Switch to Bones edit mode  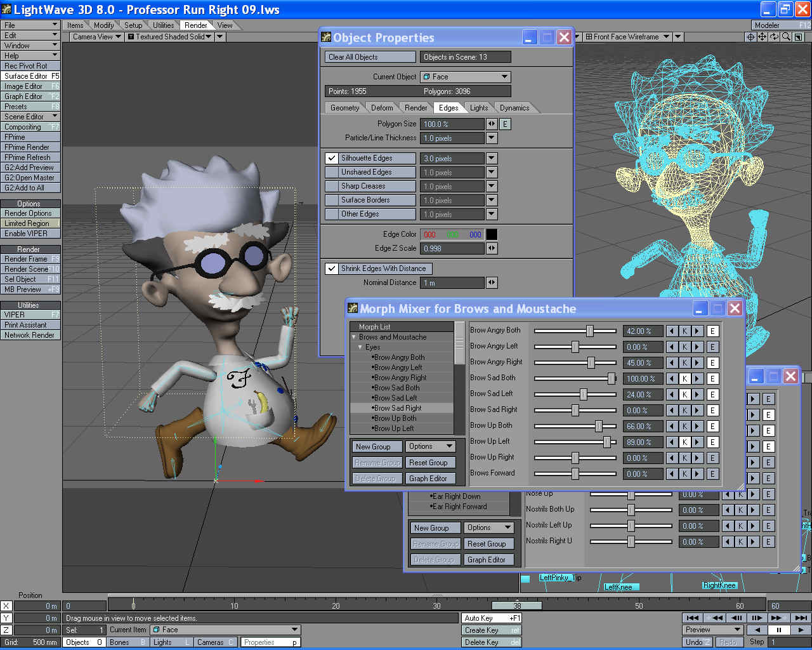click(x=127, y=642)
